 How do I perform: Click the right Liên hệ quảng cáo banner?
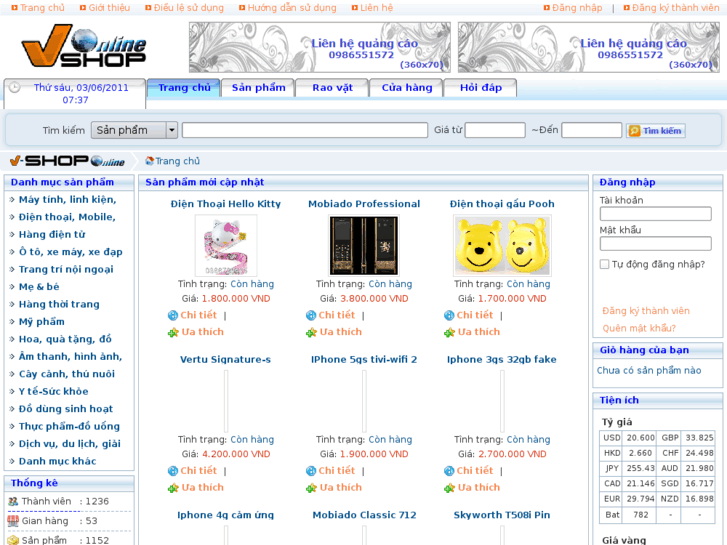point(589,47)
